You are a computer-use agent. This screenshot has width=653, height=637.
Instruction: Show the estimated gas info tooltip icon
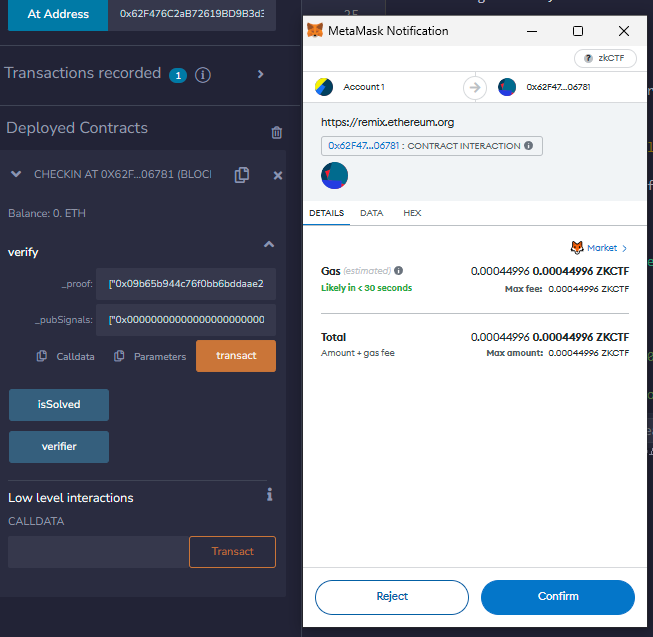click(399, 271)
